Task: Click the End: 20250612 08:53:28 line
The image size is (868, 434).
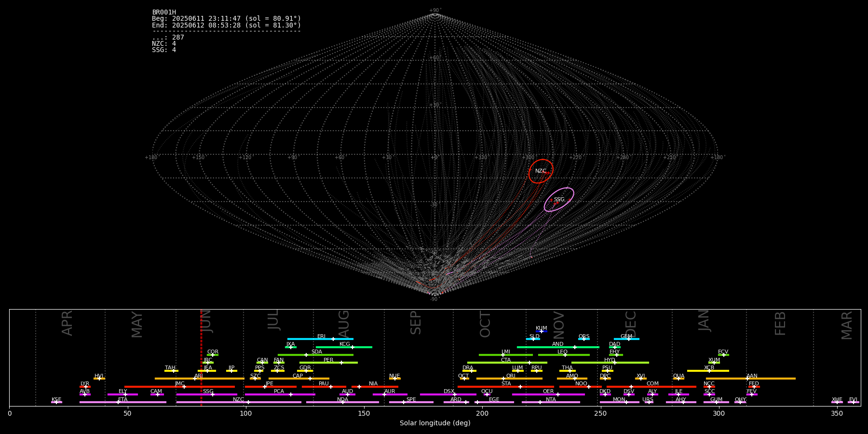Action: pyautogui.click(x=226, y=26)
